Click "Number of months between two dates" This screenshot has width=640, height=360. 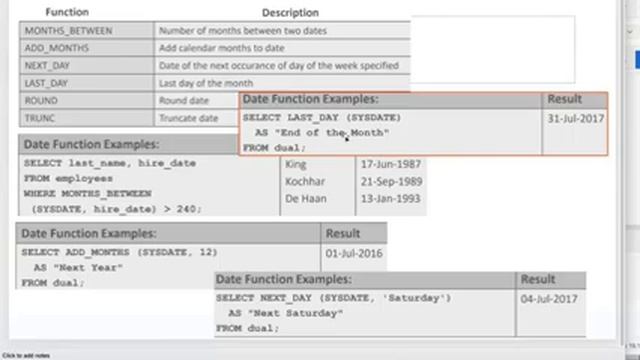pyautogui.click(x=243, y=31)
